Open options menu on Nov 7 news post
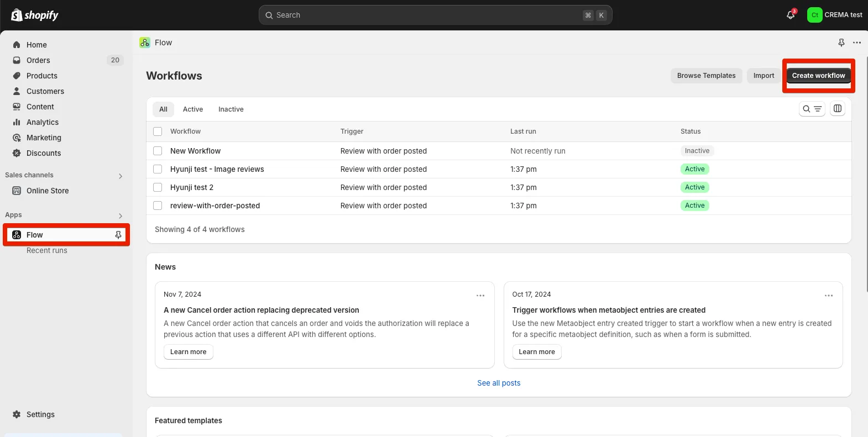This screenshot has height=437, width=868. pos(480,296)
